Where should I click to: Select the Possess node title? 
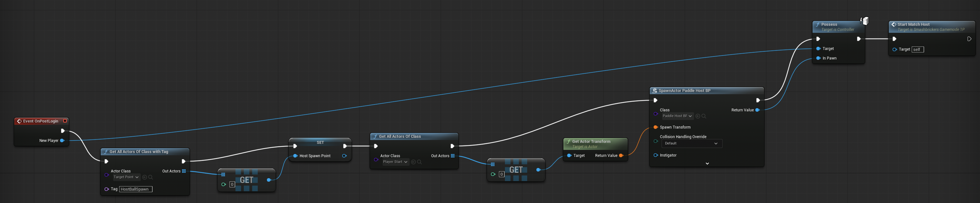829,24
